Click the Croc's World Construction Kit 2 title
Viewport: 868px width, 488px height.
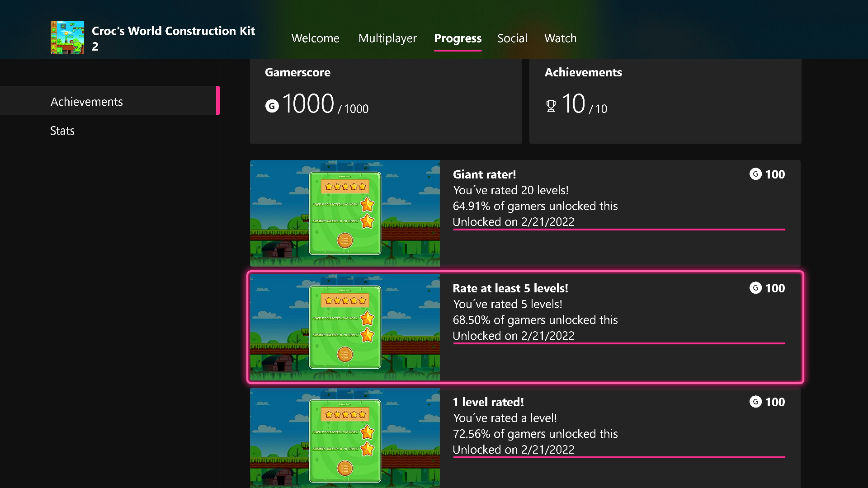point(174,38)
